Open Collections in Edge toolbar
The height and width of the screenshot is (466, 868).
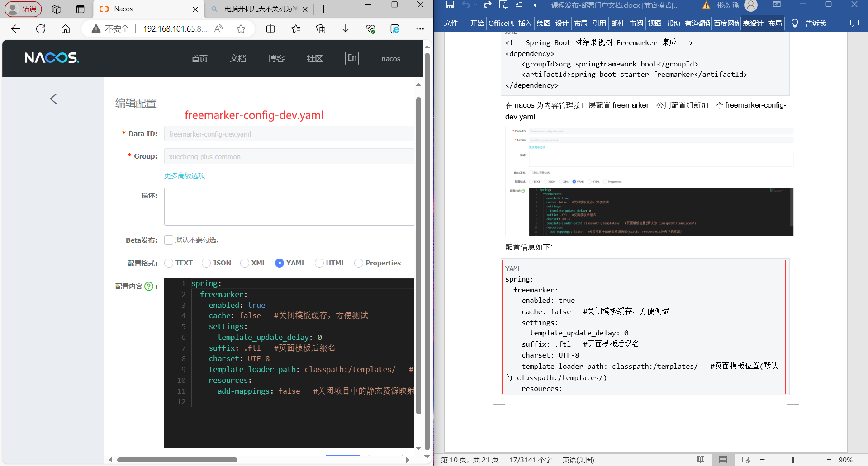[321, 29]
